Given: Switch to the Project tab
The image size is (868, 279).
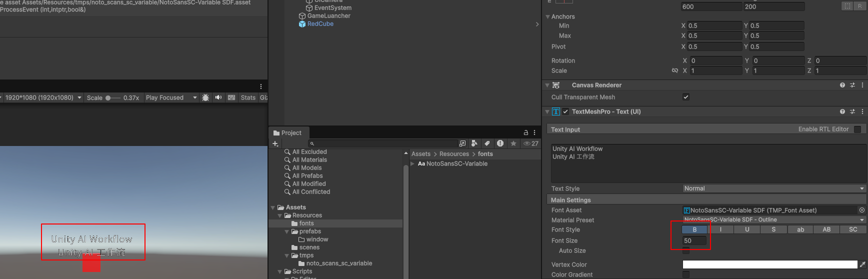Looking at the screenshot, I should click(x=287, y=132).
